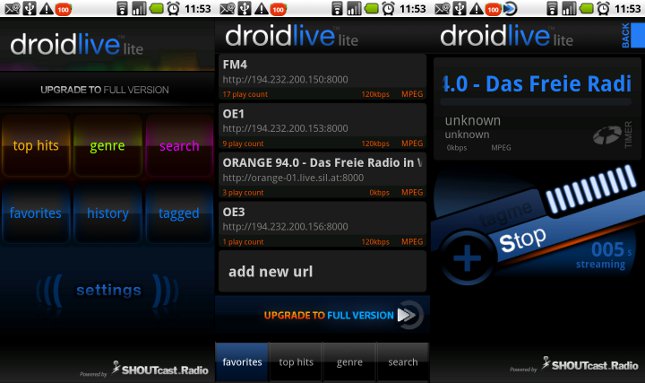Tap the signal strength icon on home status bar
The image size is (645, 383).
[x=139, y=9]
